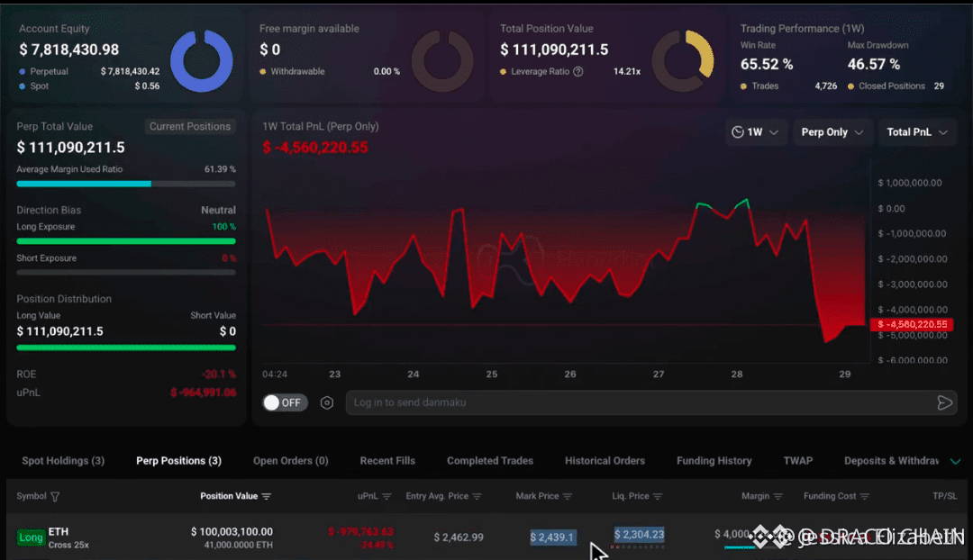Click the Free margin donut chart
Screen dimensions: 973x560
[441, 61]
